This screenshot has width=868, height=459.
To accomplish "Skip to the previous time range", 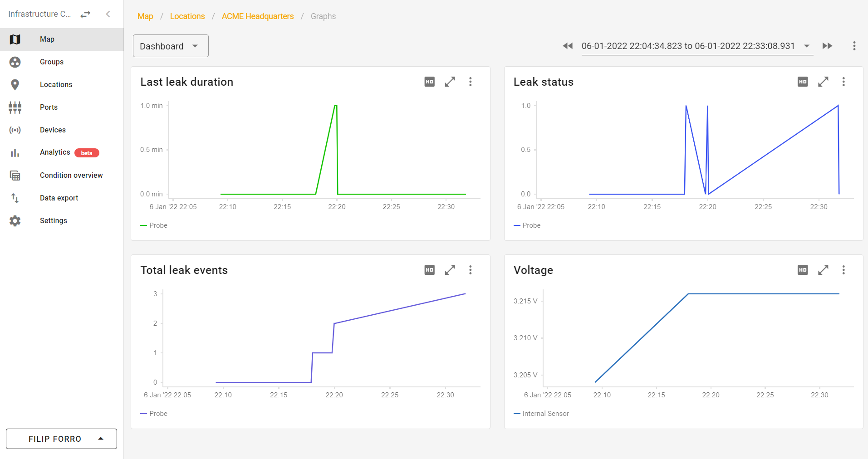I will pyautogui.click(x=567, y=46).
